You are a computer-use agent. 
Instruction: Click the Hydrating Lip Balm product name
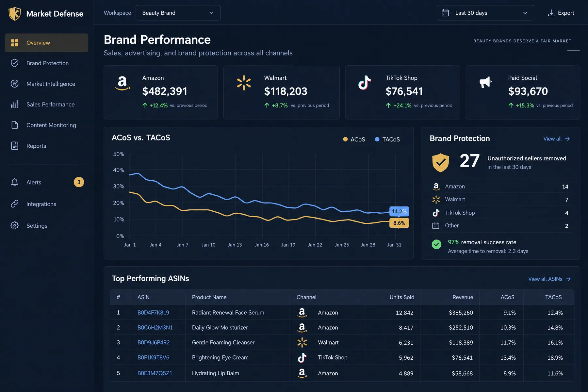[216, 373]
